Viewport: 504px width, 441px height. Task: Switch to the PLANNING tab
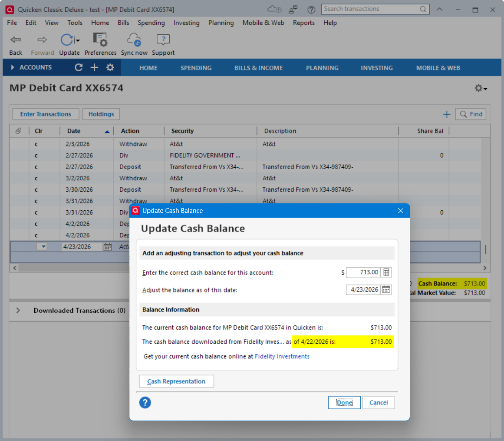[x=322, y=68]
